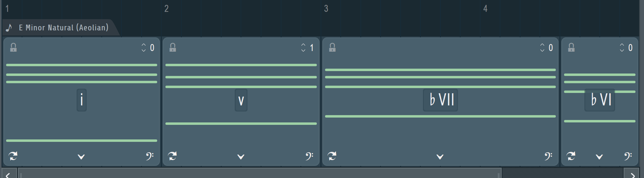
Task: Lock the bVI chord block
Action: (x=571, y=47)
